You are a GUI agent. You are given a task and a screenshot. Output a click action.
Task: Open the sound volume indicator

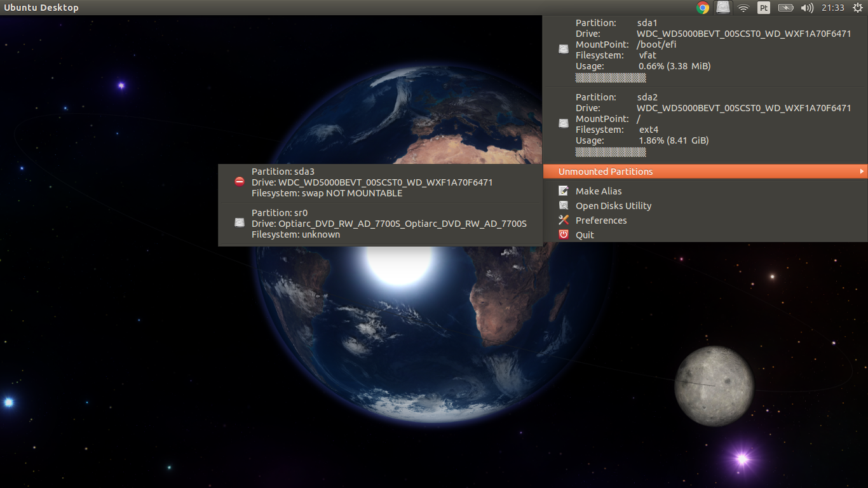click(x=807, y=8)
